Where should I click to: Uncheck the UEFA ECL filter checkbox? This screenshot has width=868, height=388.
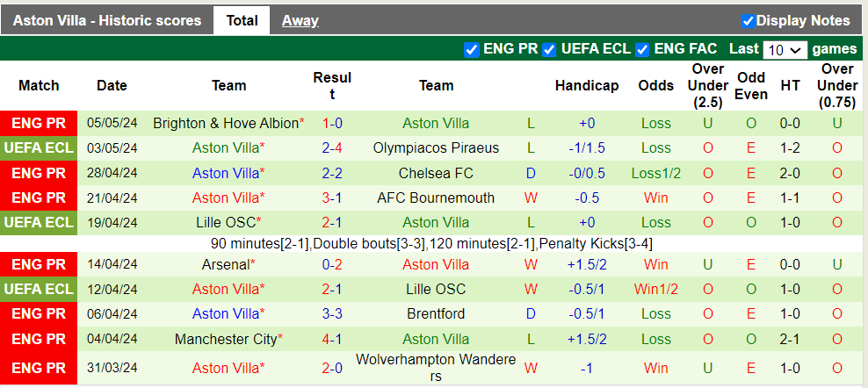[x=550, y=49]
